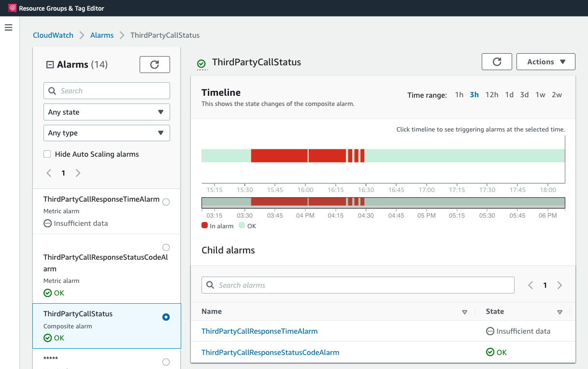The image size is (588, 369).
Task: Click the Timeline section heading
Action: point(221,92)
